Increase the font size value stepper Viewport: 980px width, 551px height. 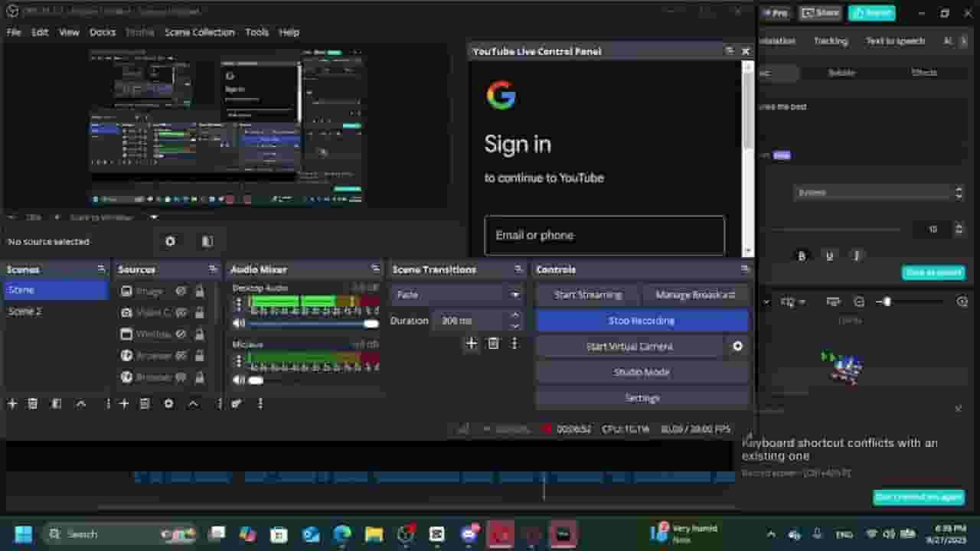point(959,225)
